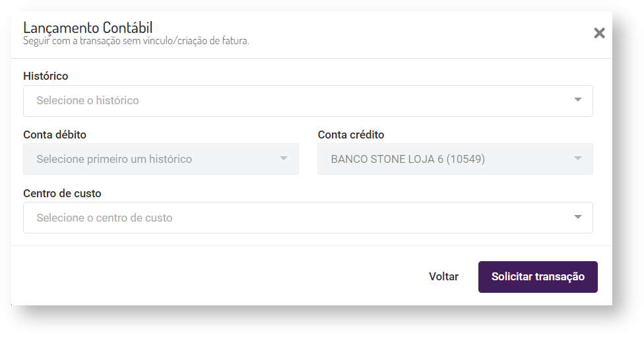The width and height of the screenshot is (644, 337).
Task: Click the Conta crédito dropdown arrow
Action: click(578, 159)
